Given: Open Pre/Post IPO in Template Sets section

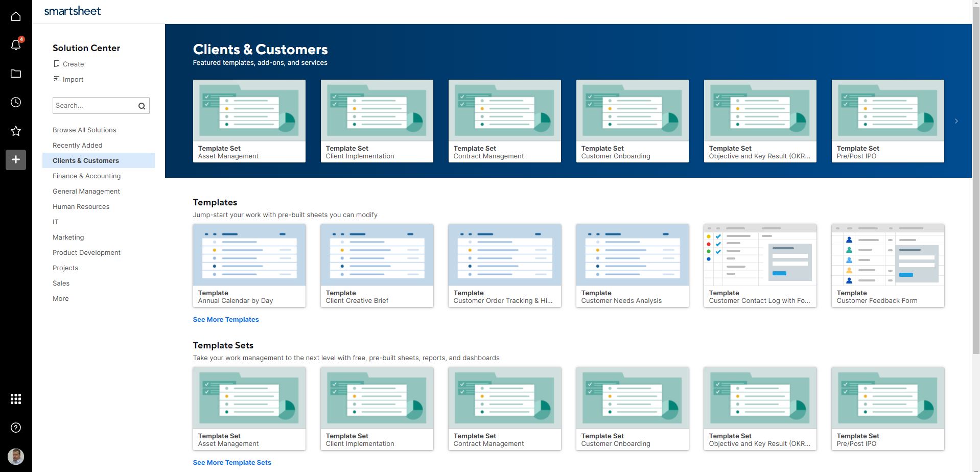Looking at the screenshot, I should tap(888, 409).
